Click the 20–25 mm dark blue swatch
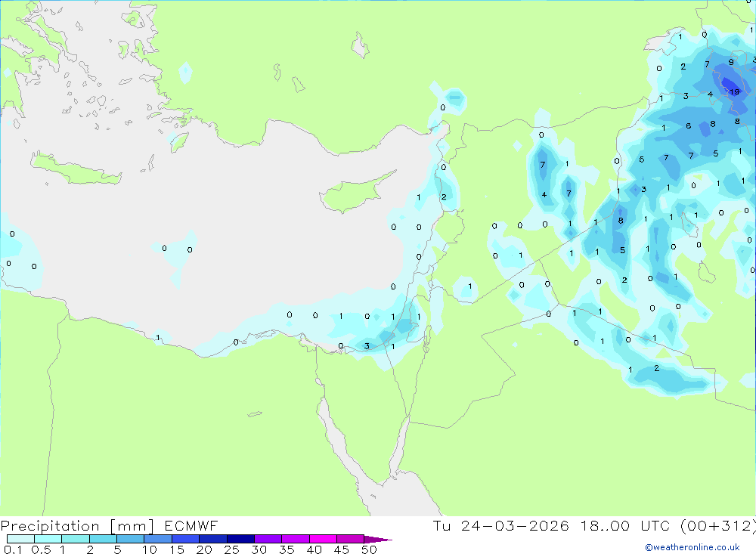 coord(212,539)
